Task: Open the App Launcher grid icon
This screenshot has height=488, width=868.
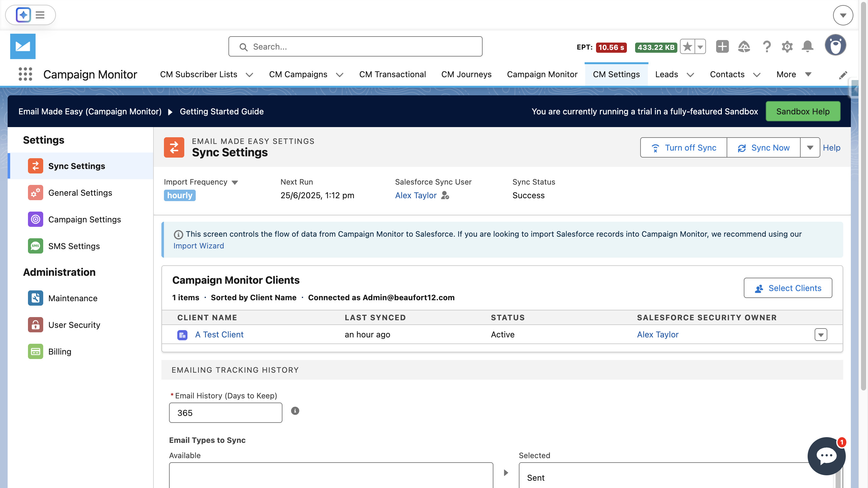Action: coord(25,74)
